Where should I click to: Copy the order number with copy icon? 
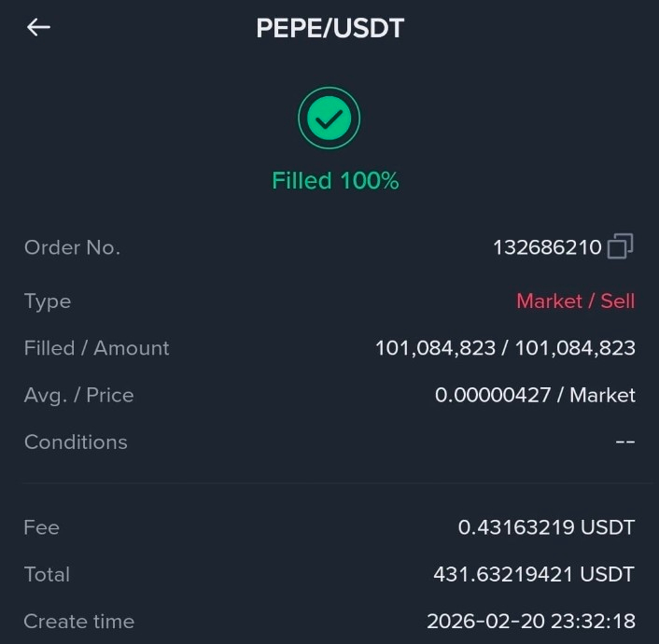pos(621,245)
